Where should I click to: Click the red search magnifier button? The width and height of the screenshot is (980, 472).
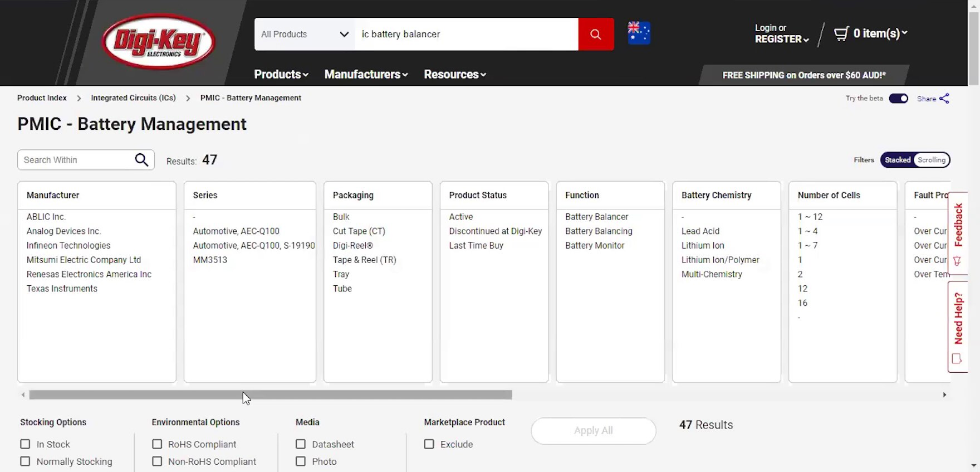point(596,34)
